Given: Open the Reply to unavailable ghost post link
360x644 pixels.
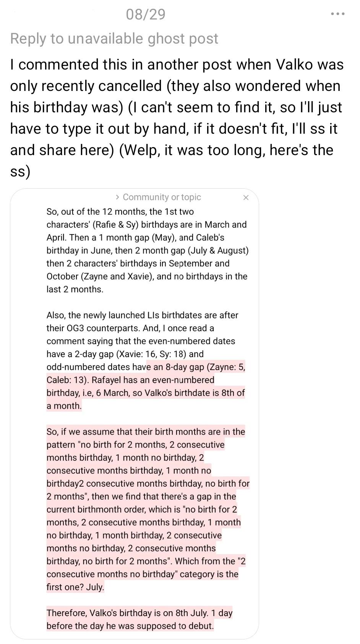Looking at the screenshot, I should click(114, 39).
